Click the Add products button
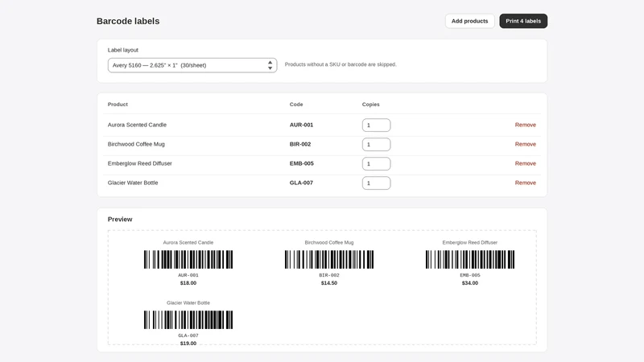This screenshot has height=362, width=644. click(x=469, y=21)
